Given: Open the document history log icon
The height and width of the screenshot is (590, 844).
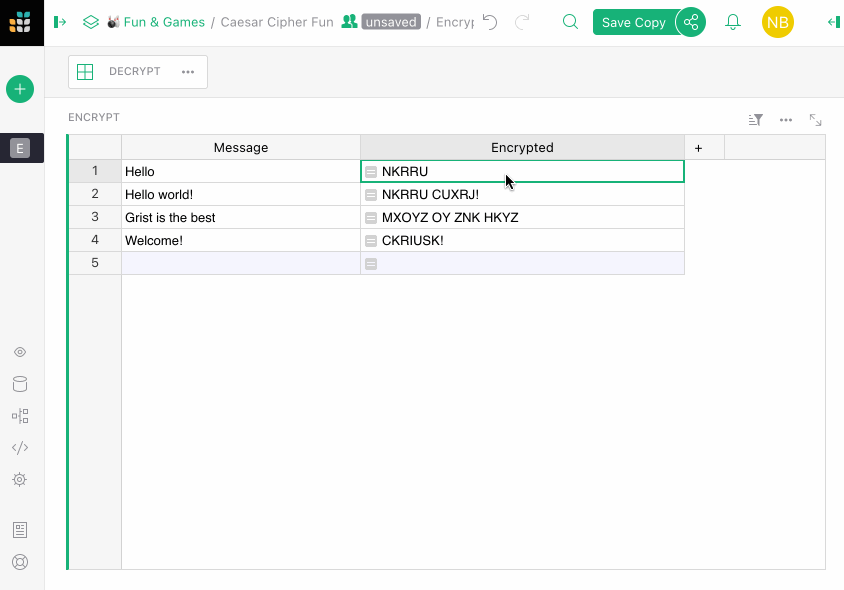Looking at the screenshot, I should click(20, 529).
